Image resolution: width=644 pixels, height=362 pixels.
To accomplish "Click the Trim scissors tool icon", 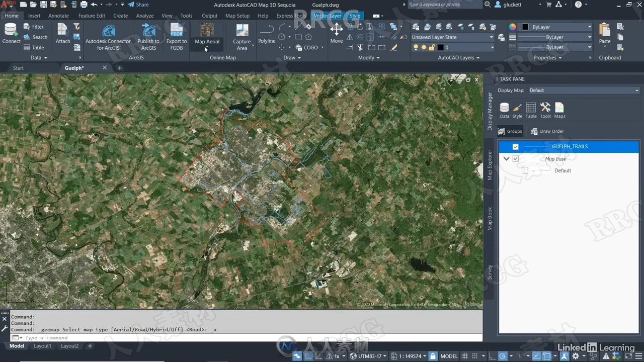I will (x=360, y=47).
